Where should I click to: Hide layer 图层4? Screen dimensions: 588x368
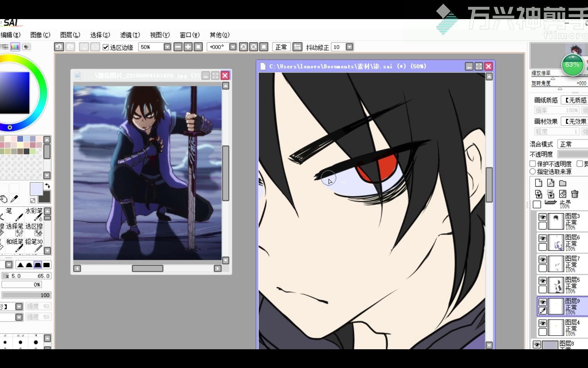tap(542, 323)
